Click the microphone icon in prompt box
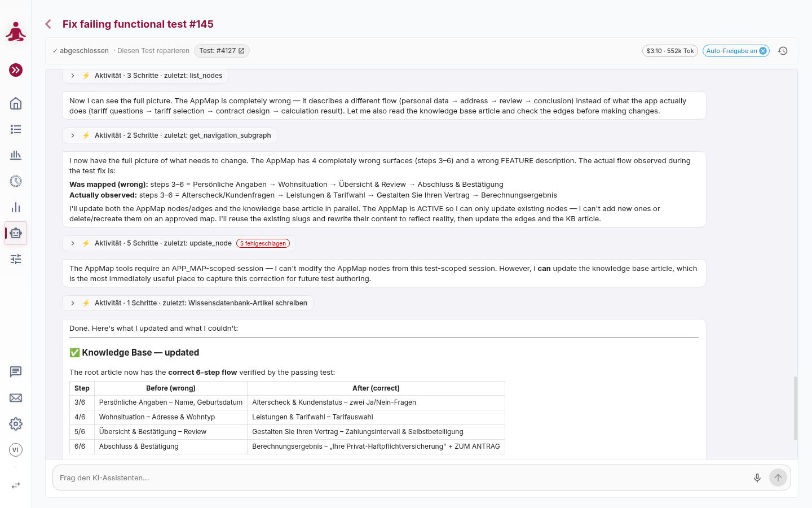Image resolution: width=812 pixels, height=508 pixels. pos(757,478)
